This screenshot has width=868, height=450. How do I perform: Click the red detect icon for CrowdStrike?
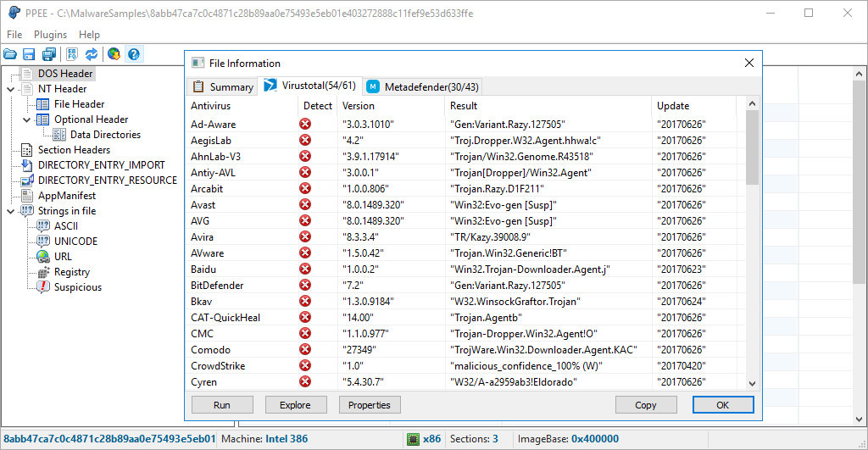coord(305,365)
